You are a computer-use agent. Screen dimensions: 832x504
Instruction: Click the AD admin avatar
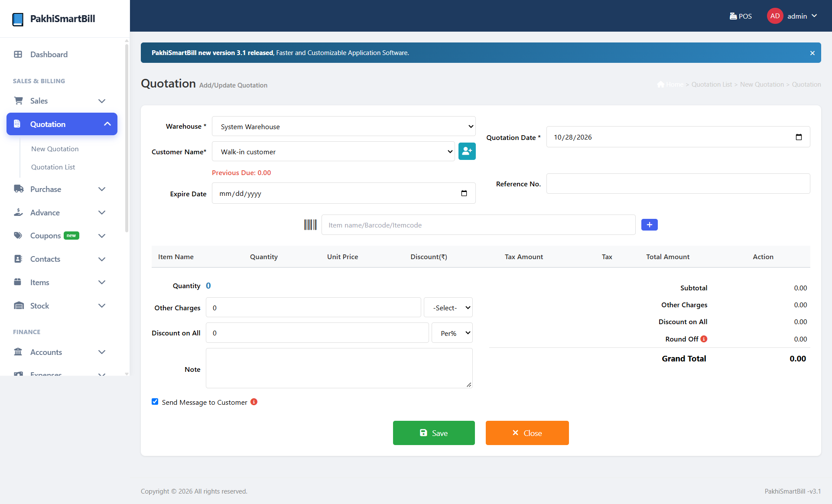(x=775, y=16)
